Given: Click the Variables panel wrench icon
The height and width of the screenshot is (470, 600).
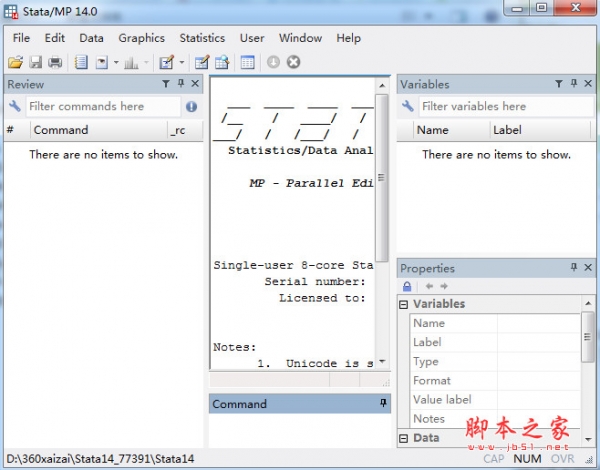Looking at the screenshot, I should tap(408, 106).
